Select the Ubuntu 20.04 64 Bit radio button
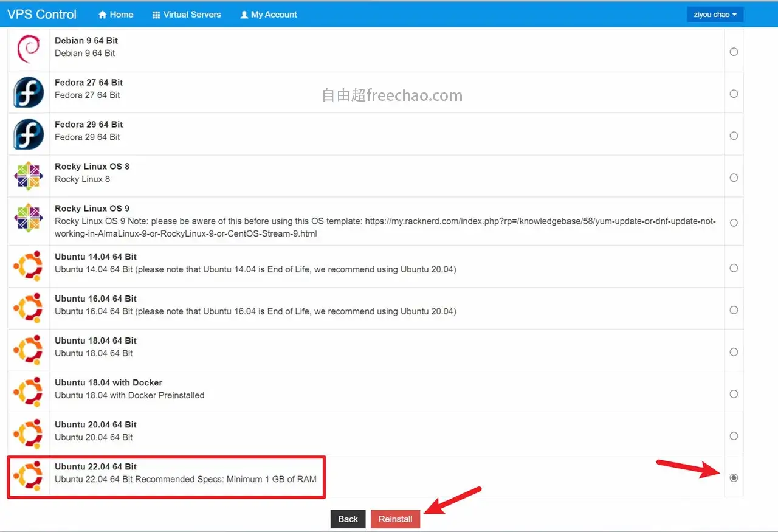778x532 pixels. pos(734,435)
